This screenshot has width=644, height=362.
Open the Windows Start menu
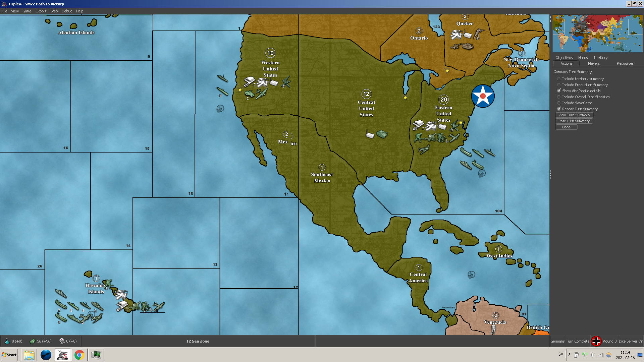click(9, 355)
